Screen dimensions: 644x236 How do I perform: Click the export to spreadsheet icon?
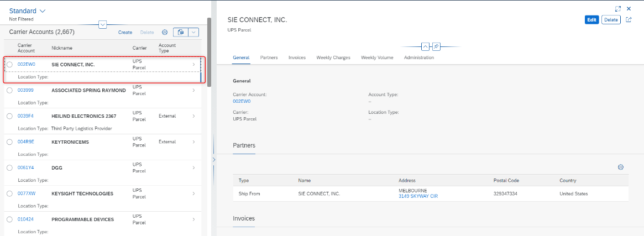tap(180, 32)
